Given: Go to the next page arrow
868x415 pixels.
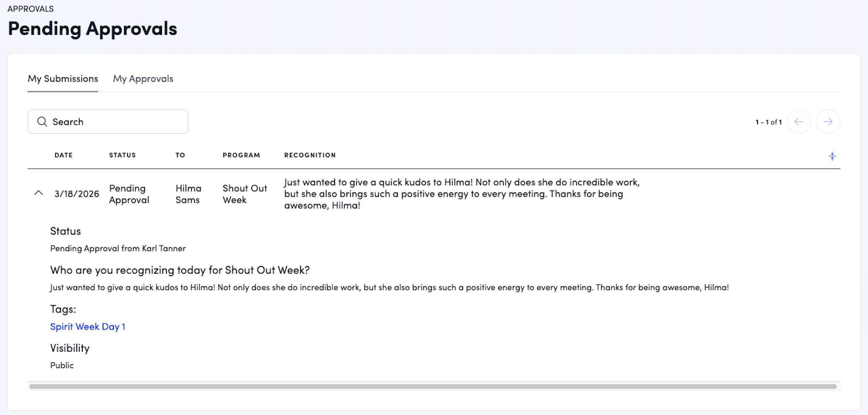Looking at the screenshot, I should (x=828, y=122).
